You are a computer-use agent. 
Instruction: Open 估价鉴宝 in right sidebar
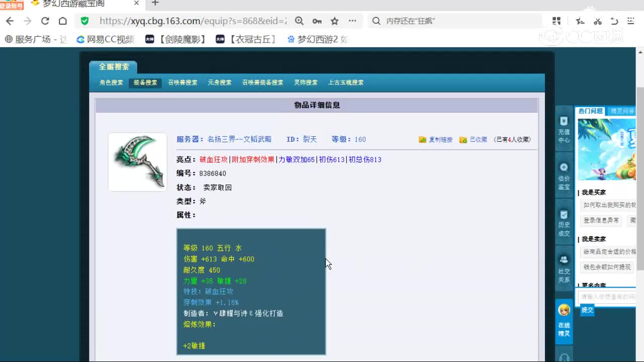point(564,176)
